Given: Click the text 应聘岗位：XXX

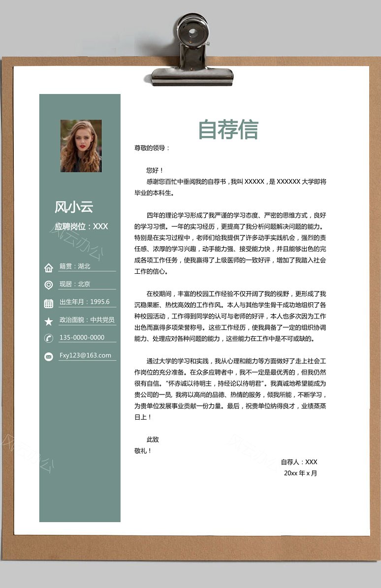Looking at the screenshot, I should pos(81,226).
